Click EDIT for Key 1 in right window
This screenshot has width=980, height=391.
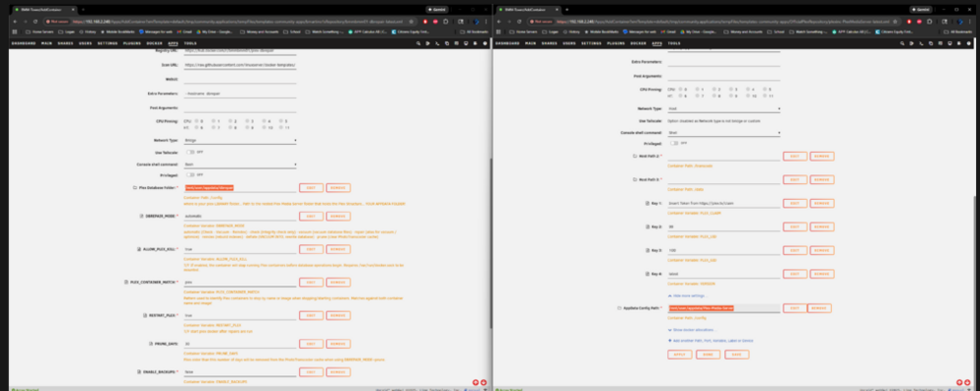click(x=795, y=204)
